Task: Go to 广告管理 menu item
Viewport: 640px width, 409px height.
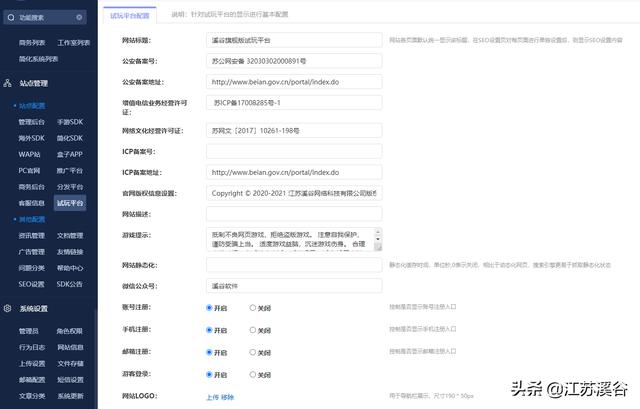Action: pos(32,252)
